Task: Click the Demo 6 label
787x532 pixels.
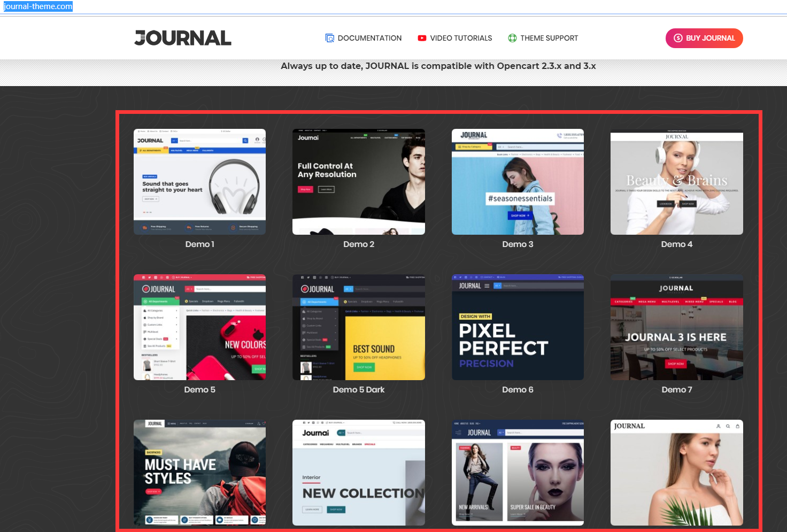Action: coord(518,390)
